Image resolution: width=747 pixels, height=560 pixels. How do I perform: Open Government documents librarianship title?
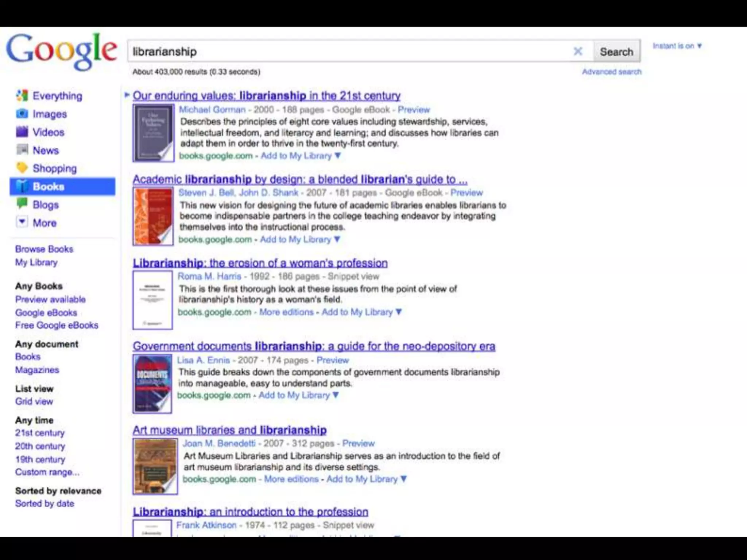click(314, 346)
